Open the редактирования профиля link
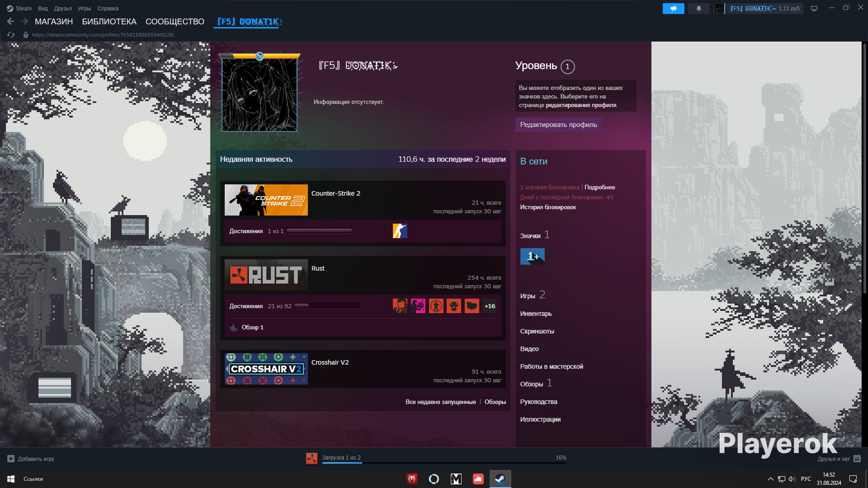The height and width of the screenshot is (488, 868). point(581,105)
